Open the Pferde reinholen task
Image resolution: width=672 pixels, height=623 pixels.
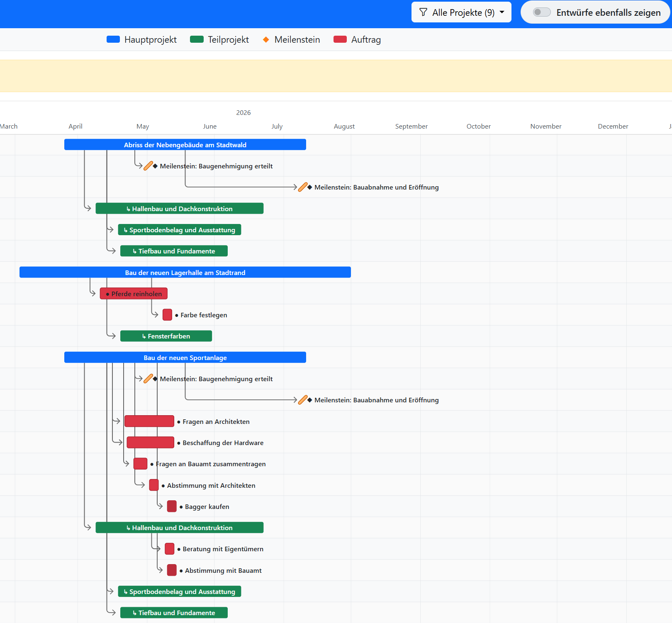134,293
